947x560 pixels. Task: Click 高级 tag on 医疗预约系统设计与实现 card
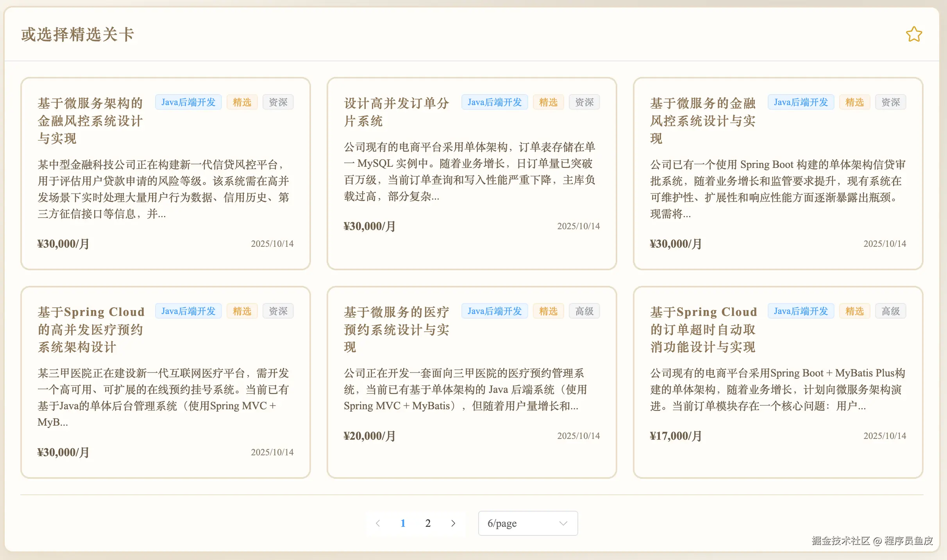[x=584, y=311]
